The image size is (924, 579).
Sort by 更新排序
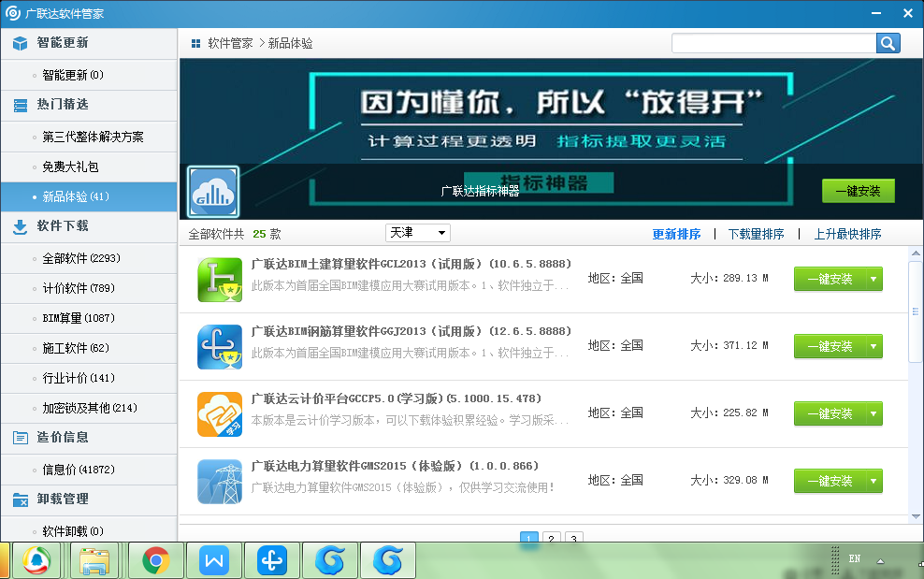pyautogui.click(x=676, y=234)
